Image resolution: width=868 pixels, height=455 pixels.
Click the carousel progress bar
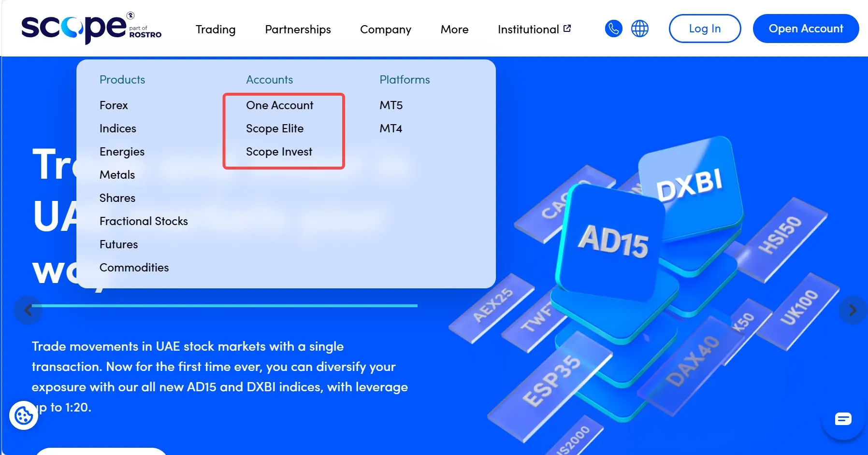(224, 306)
